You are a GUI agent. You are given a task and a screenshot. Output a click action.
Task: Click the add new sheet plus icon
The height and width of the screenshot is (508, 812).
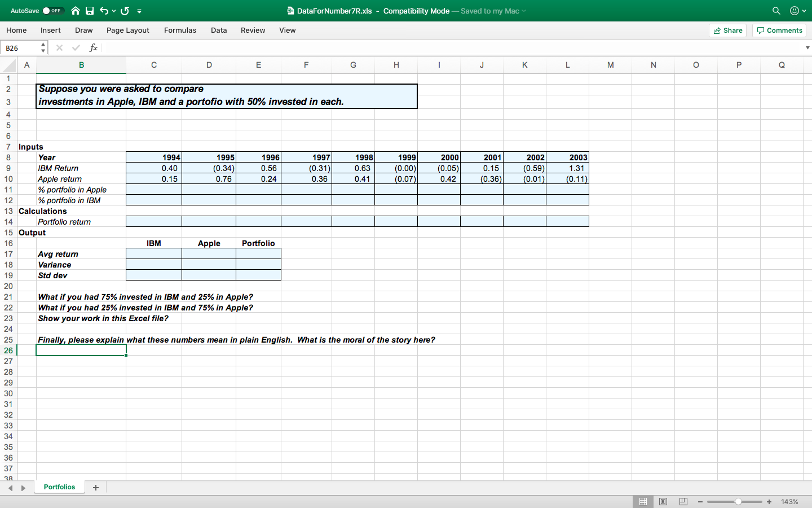[96, 488]
